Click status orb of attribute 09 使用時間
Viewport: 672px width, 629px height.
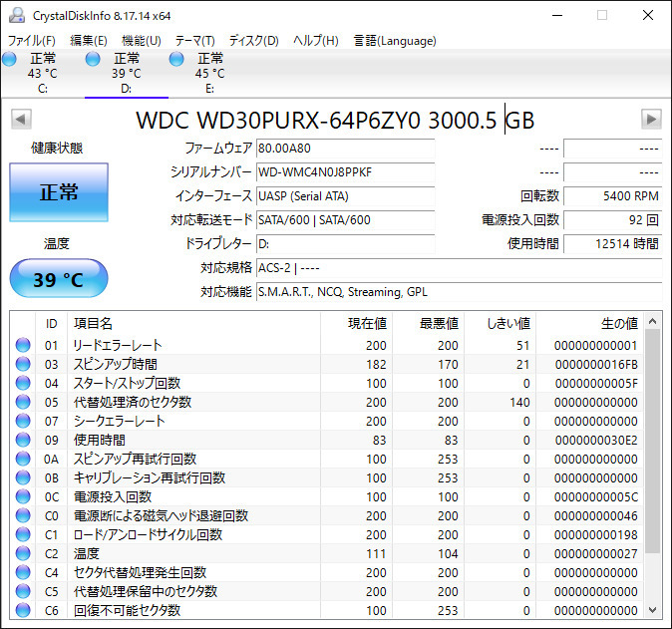[x=23, y=440]
